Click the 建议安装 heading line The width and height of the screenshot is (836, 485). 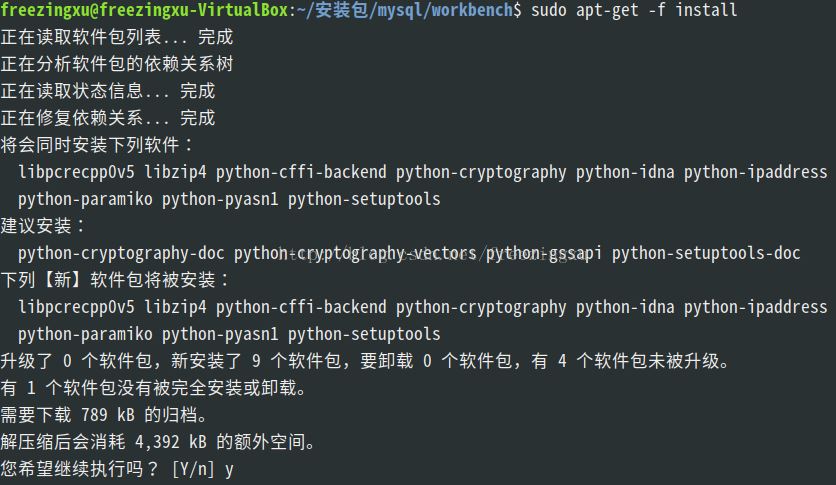click(44, 226)
